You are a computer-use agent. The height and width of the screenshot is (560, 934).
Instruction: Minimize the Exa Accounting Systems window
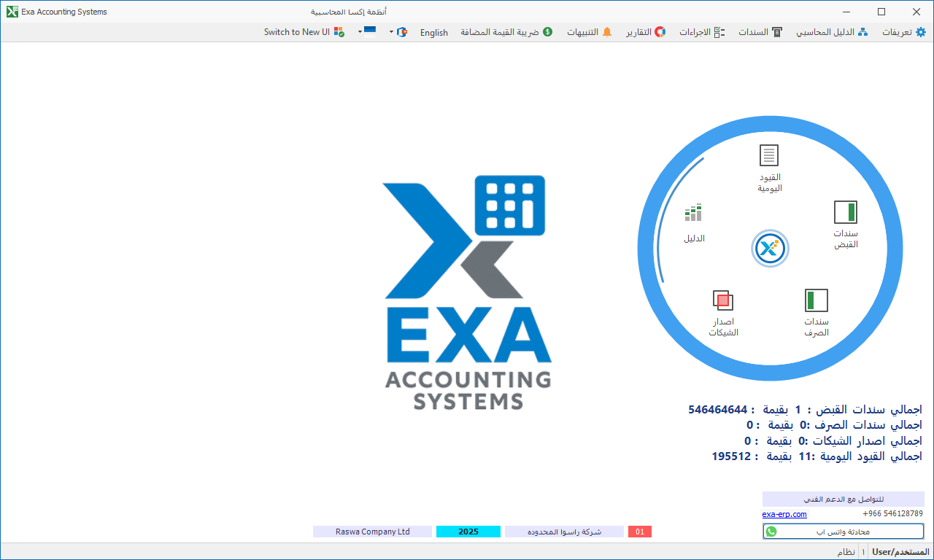tap(847, 12)
